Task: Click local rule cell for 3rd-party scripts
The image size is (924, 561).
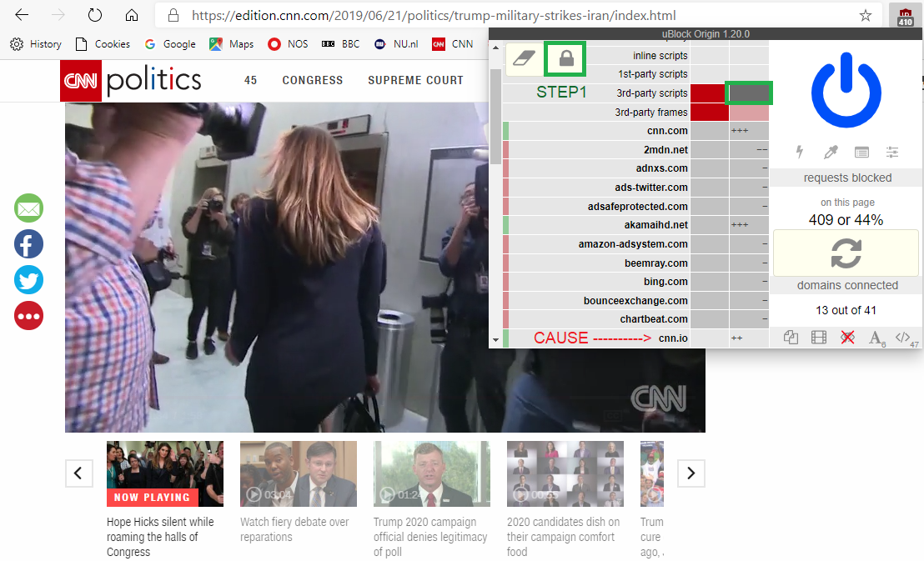Action: click(749, 93)
